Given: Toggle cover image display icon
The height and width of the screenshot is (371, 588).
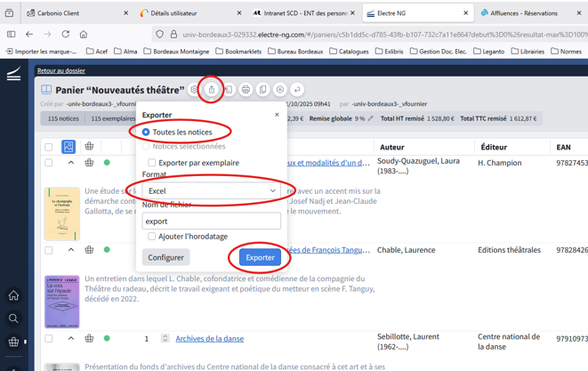Looking at the screenshot, I should 68,147.
